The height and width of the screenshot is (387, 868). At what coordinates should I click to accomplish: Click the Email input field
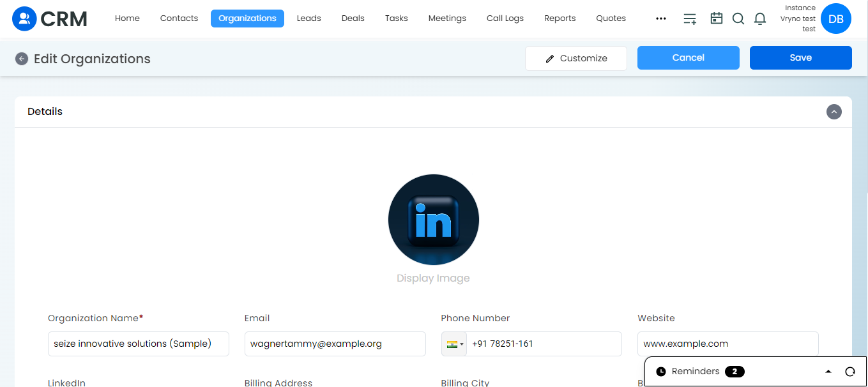(335, 344)
